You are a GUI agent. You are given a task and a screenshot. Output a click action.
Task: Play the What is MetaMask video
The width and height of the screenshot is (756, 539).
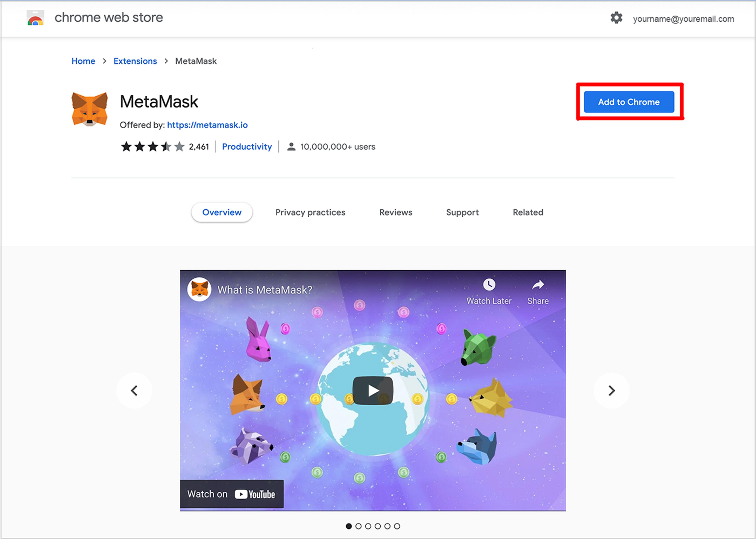372,391
